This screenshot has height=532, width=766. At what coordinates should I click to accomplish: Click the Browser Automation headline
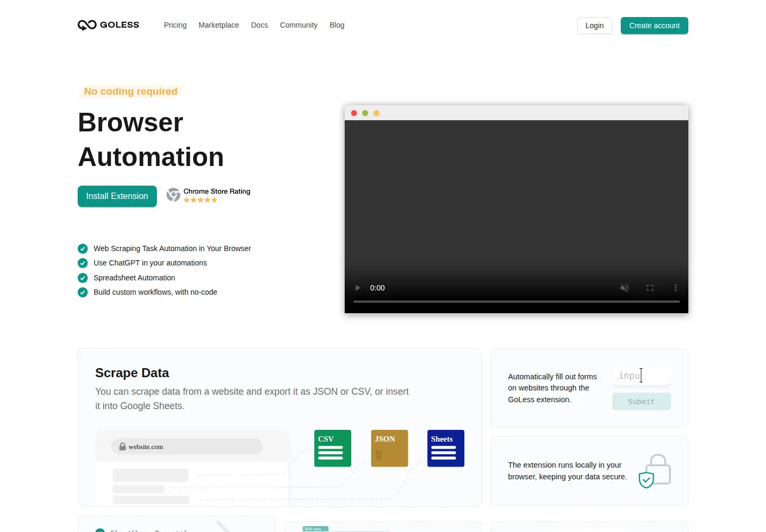click(151, 140)
